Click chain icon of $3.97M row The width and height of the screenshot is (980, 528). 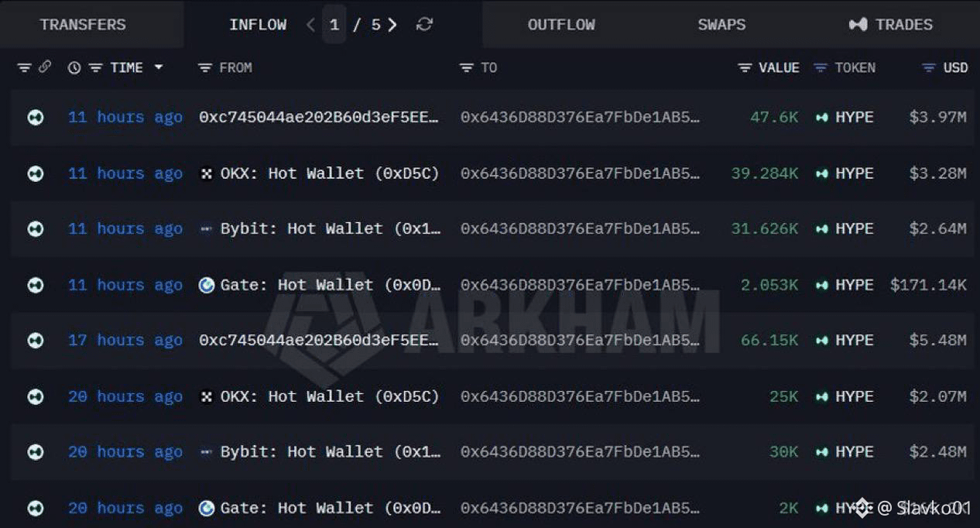pos(35,118)
